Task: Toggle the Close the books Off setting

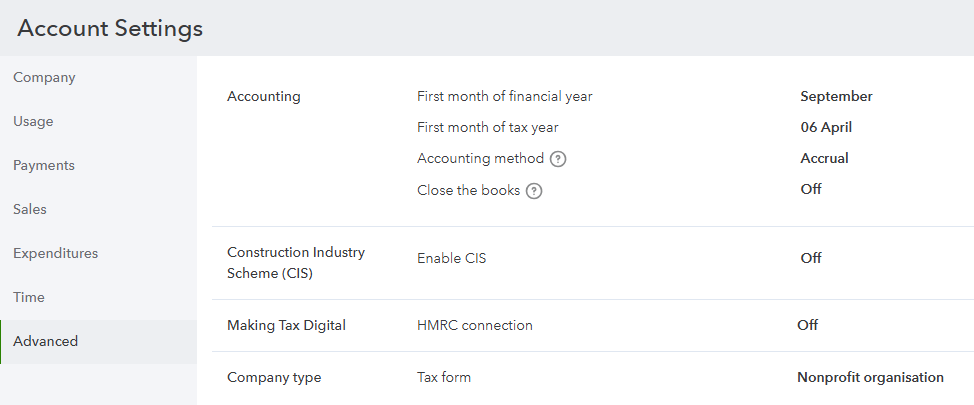Action: pos(811,189)
